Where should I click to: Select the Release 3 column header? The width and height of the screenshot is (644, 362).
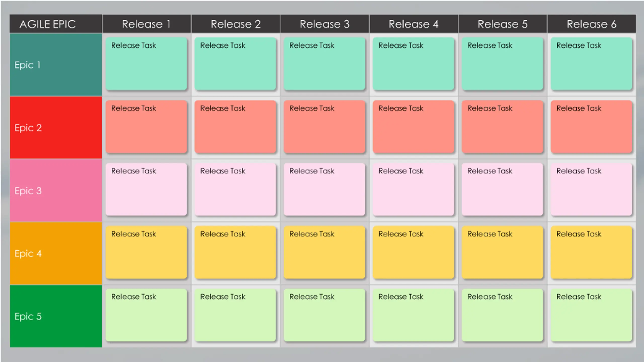point(325,24)
